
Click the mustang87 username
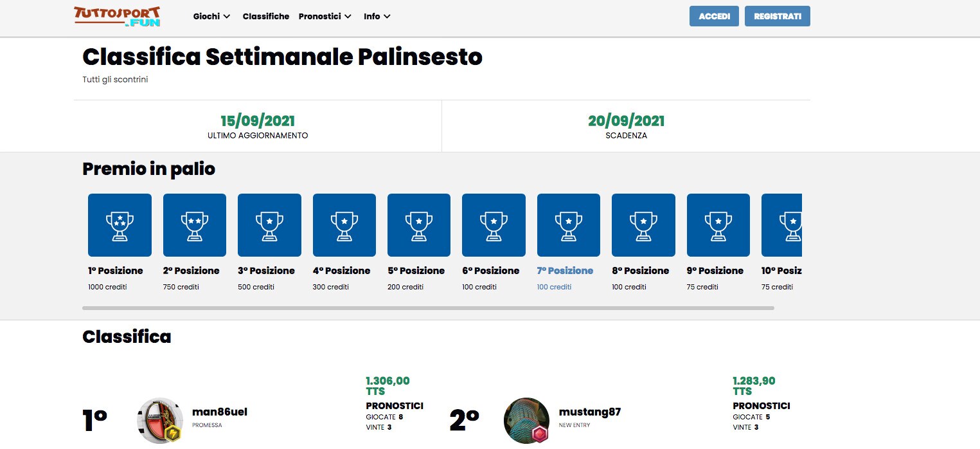[x=590, y=412]
